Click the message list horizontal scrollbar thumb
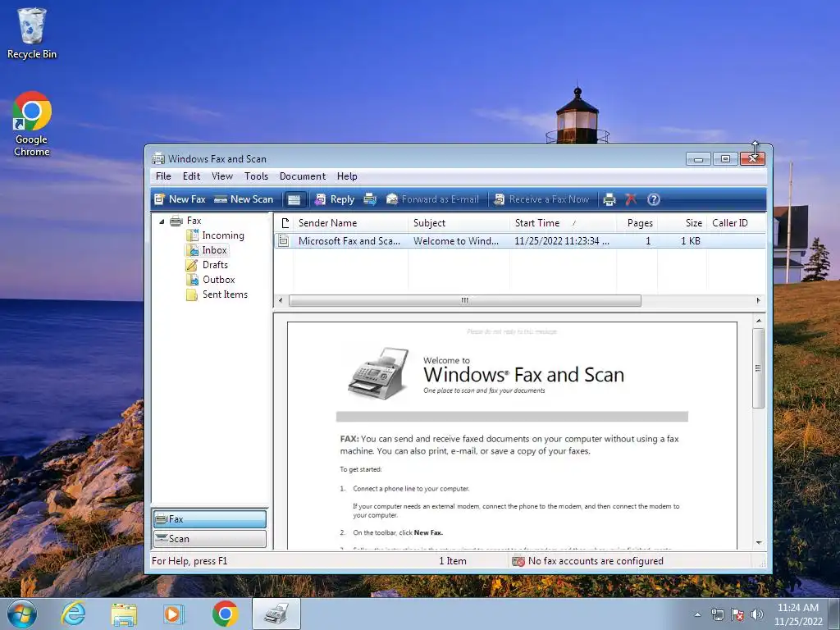This screenshot has width=840, height=630. [464, 300]
